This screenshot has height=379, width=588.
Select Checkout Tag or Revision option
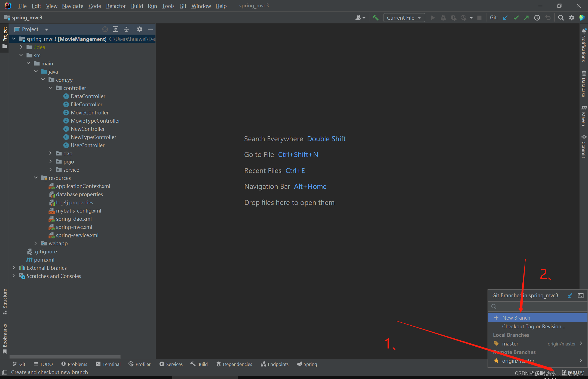tap(534, 327)
